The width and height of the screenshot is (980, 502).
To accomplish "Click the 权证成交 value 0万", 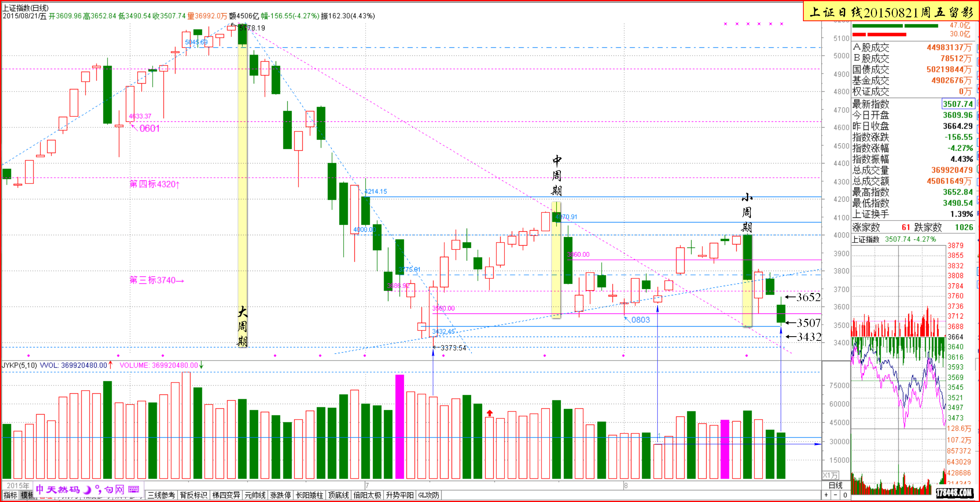I will pos(965,91).
